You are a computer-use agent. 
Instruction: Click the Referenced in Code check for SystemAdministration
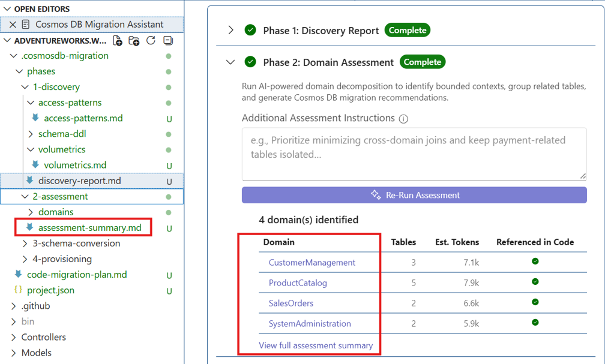pos(535,323)
